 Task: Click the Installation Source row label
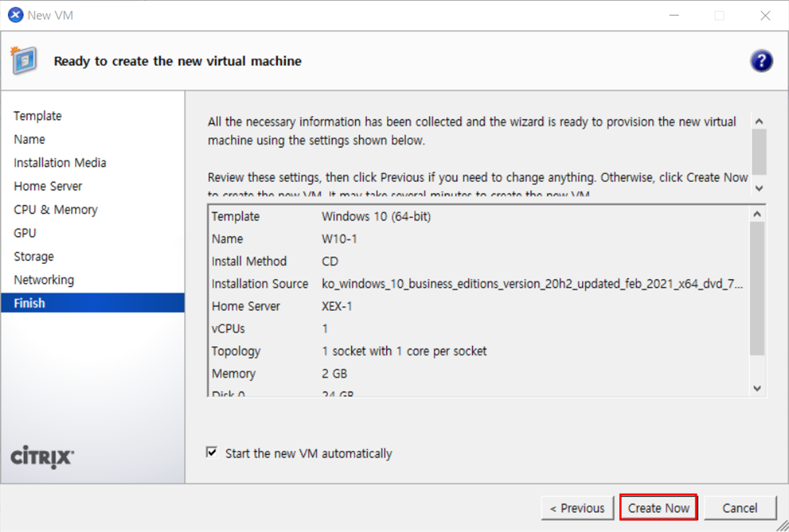[x=259, y=284]
